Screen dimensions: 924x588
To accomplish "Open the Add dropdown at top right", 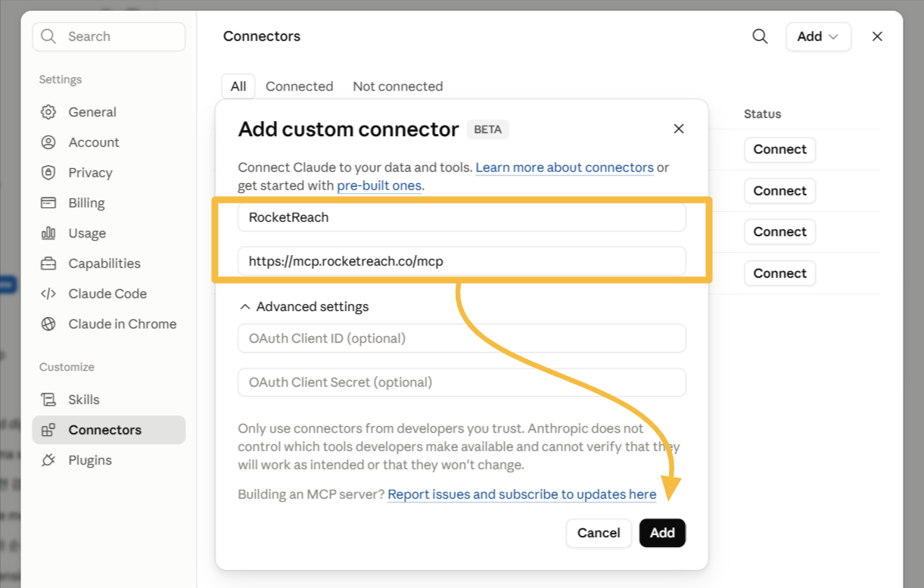I will click(x=818, y=36).
